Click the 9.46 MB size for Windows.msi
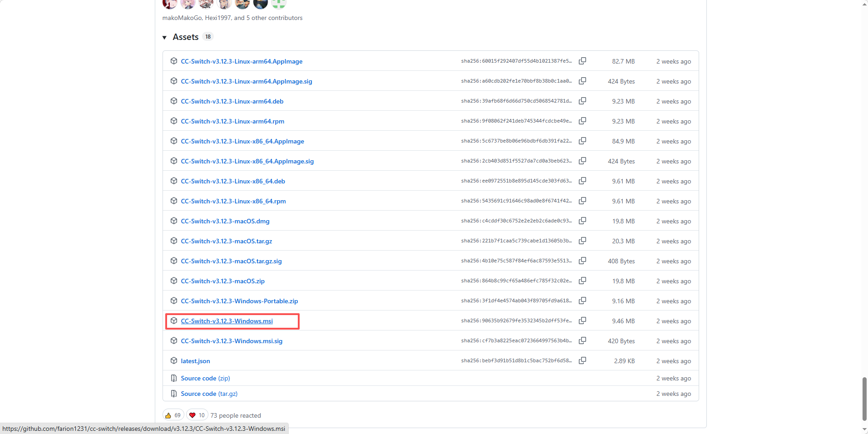868x434 pixels. (x=623, y=321)
